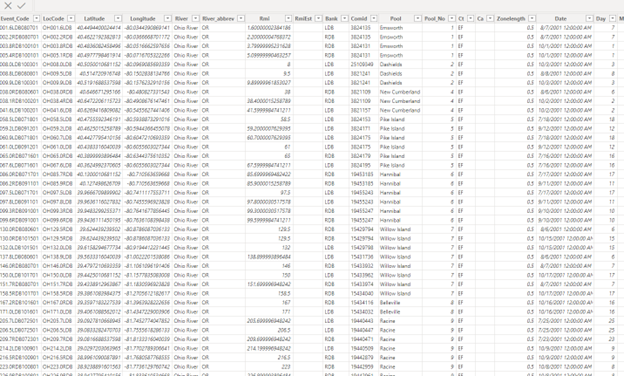The width and height of the screenshot is (624, 376).
Task: Select Date cell 10/8/2001 12:00:00 AM
Action: point(565,367)
